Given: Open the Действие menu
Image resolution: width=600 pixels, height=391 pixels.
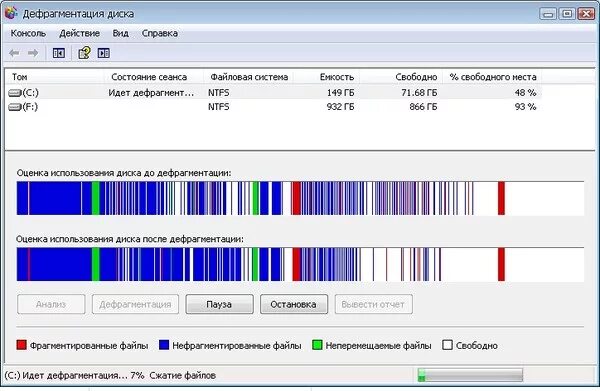Looking at the screenshot, I should click(x=80, y=33).
